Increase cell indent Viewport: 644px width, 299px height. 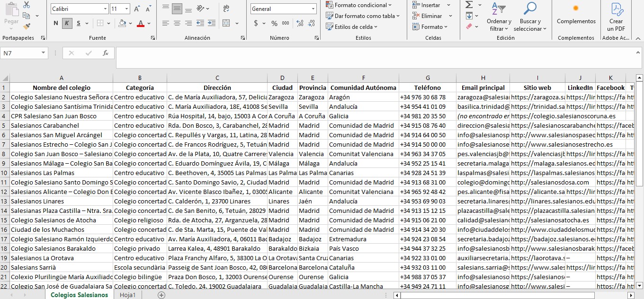(211, 23)
